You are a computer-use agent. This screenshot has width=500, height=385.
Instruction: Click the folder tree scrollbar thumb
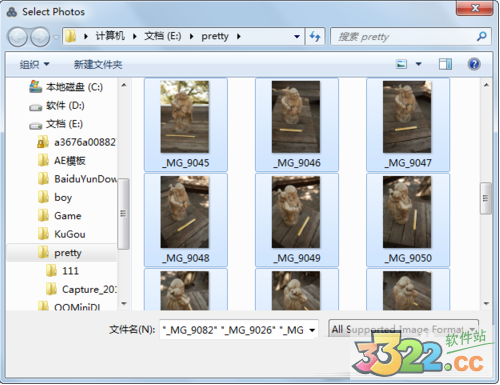pyautogui.click(x=124, y=214)
